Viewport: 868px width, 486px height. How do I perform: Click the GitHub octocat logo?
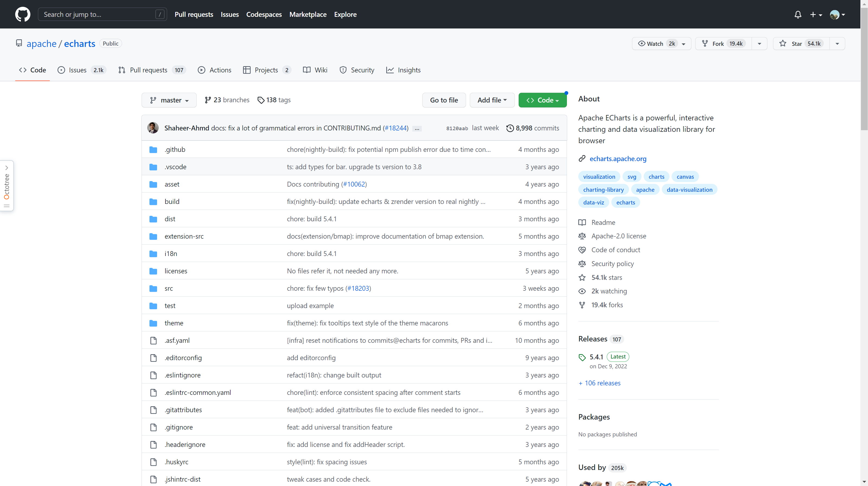[x=23, y=14]
